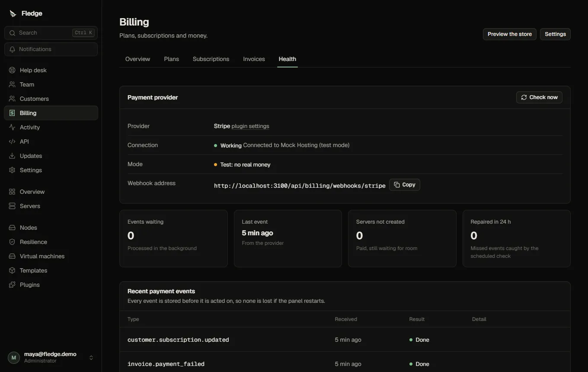Image resolution: width=588 pixels, height=372 pixels.
Task: Click the Nodes drive icon
Action: point(12,228)
